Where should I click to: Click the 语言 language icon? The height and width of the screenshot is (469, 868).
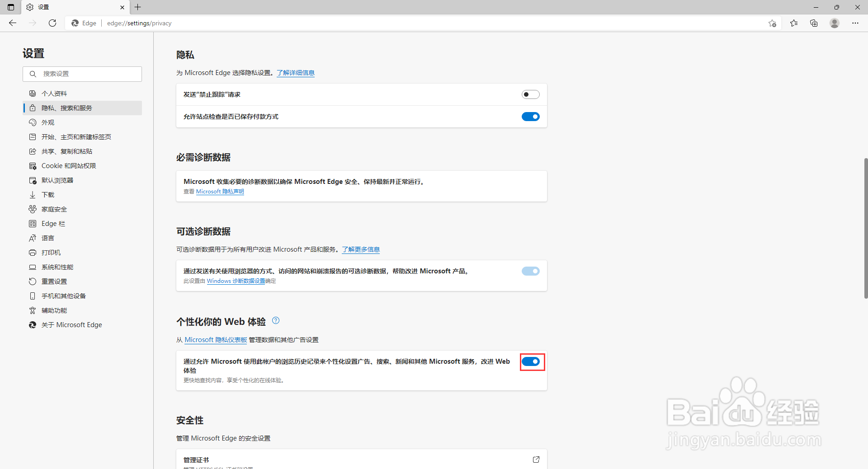tap(33, 238)
